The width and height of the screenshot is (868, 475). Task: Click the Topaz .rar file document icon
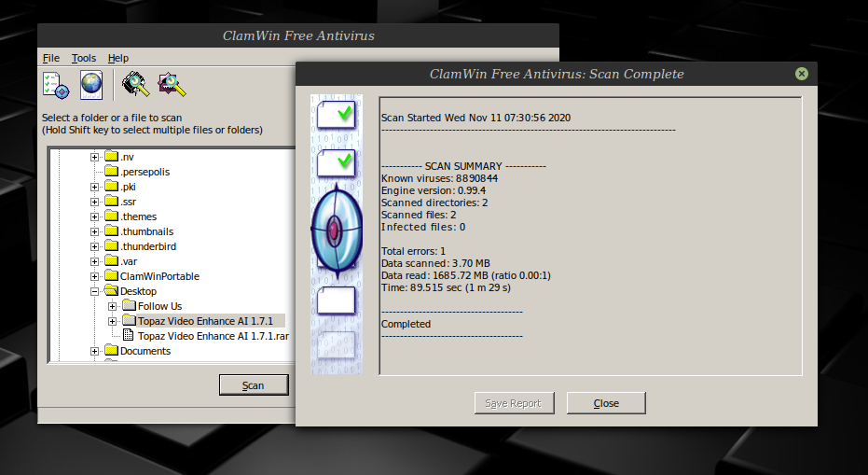tap(128, 335)
